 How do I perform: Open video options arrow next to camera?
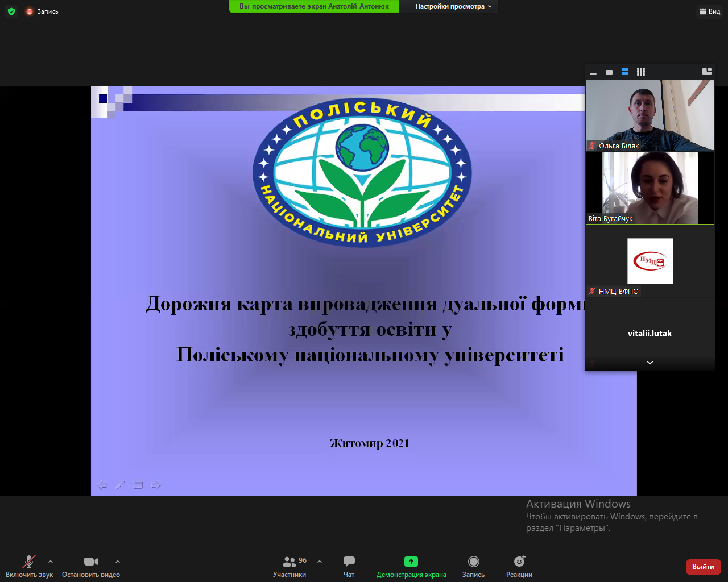pyautogui.click(x=118, y=562)
